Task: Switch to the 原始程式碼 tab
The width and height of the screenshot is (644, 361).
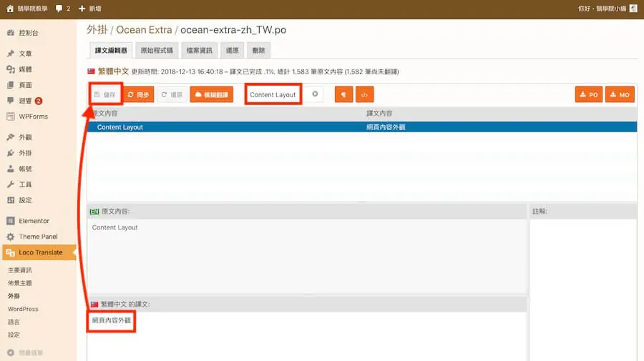Action: click(x=157, y=51)
